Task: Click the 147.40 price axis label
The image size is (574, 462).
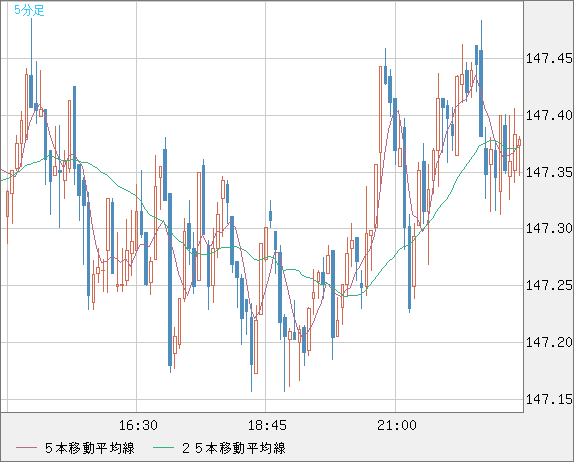Action: 549,115
